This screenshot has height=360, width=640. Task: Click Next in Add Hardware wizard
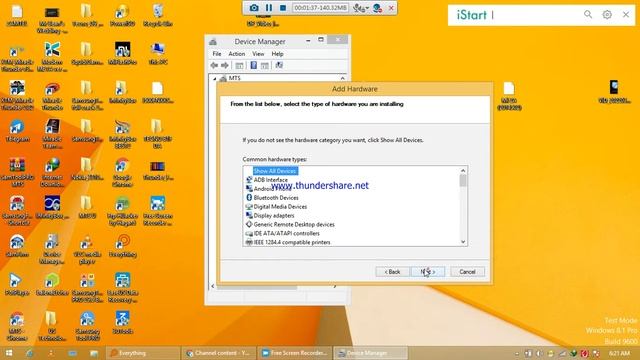pos(428,272)
